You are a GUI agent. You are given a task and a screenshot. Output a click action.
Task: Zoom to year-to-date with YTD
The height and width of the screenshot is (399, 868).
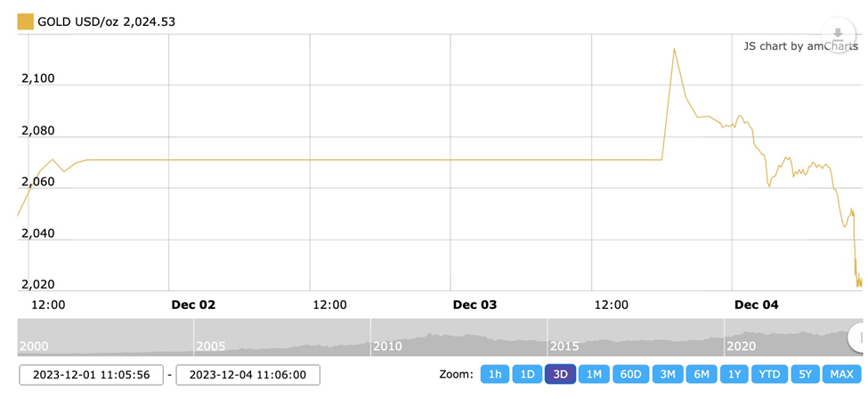769,374
